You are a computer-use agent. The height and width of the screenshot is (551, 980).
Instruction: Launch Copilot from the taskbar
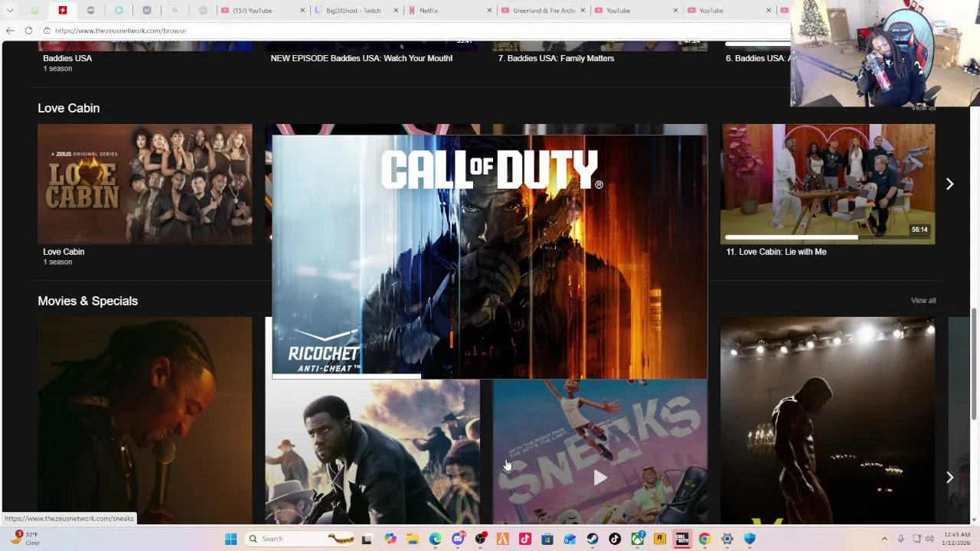point(390,539)
